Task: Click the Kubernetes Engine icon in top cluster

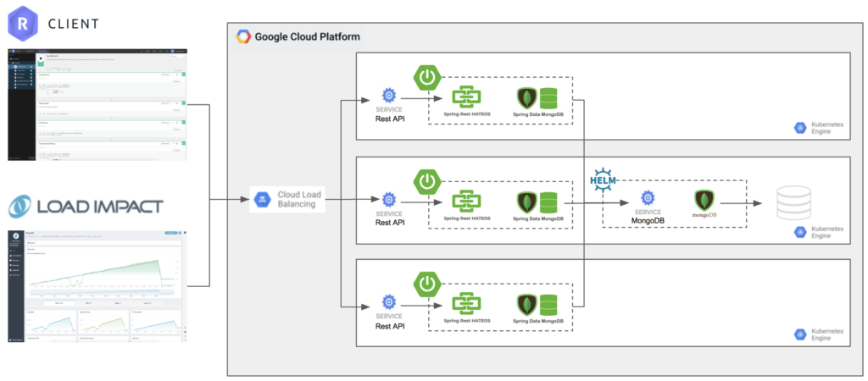Action: pyautogui.click(x=798, y=128)
